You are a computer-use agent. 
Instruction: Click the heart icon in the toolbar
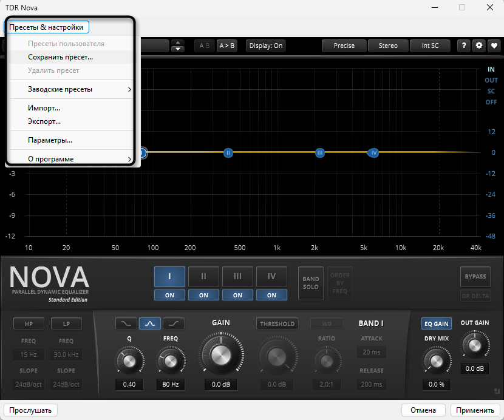(495, 46)
